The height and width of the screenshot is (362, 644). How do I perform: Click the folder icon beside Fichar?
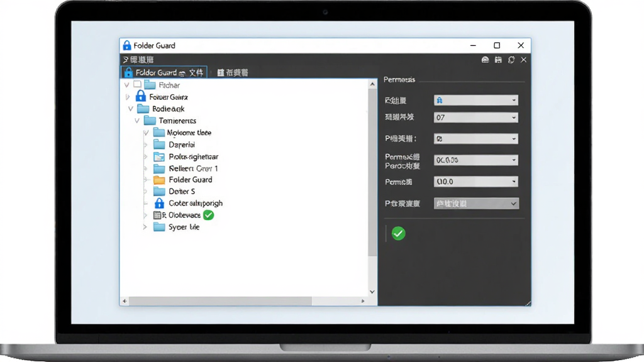150,85
